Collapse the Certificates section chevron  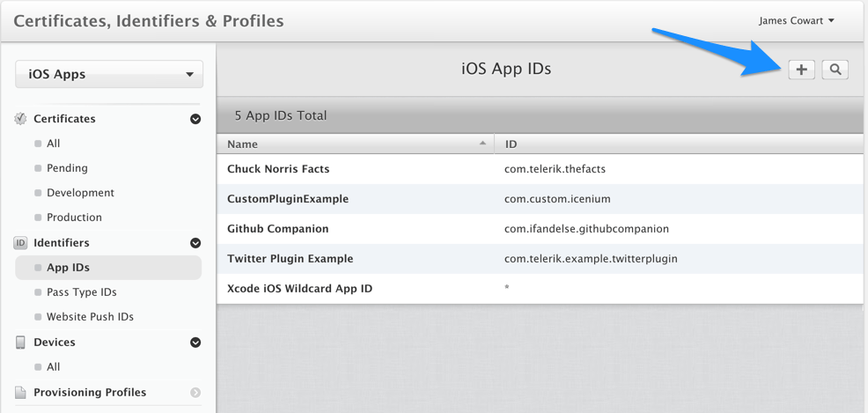pyautogui.click(x=195, y=119)
